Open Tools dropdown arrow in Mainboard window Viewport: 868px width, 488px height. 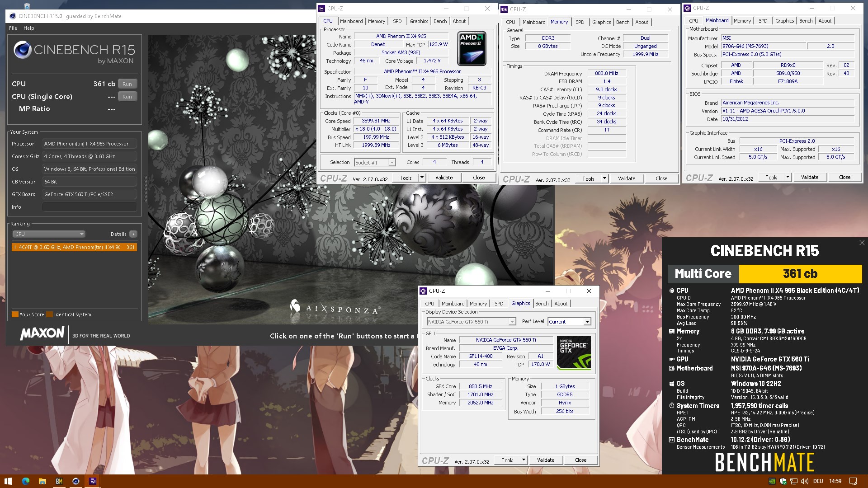[788, 177]
